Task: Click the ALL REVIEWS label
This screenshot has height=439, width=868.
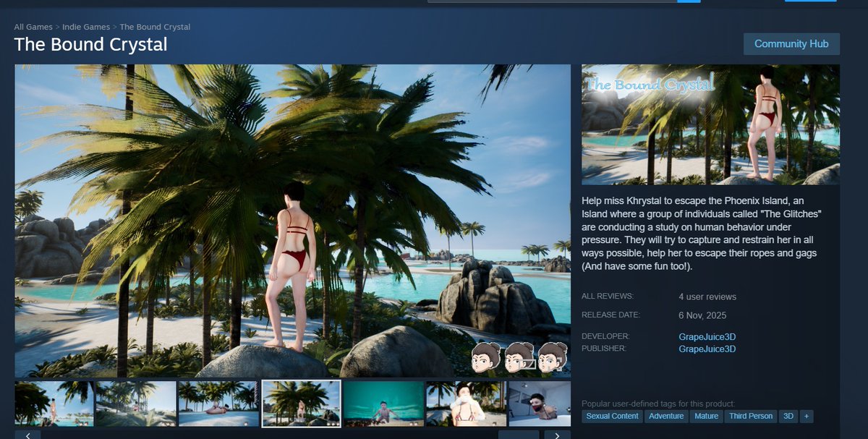Action: tap(608, 296)
